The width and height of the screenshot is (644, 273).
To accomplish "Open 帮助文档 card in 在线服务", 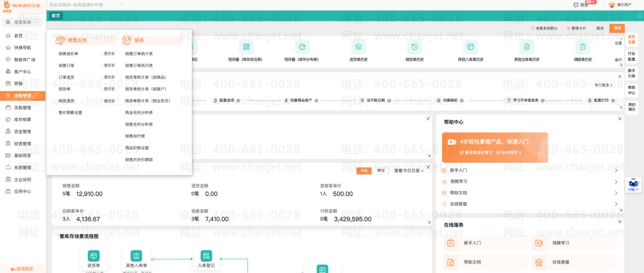I will [485, 262].
